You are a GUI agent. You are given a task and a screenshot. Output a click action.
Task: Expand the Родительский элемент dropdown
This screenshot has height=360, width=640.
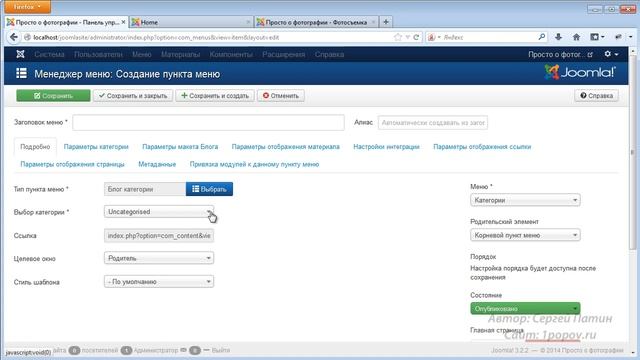click(x=525, y=235)
